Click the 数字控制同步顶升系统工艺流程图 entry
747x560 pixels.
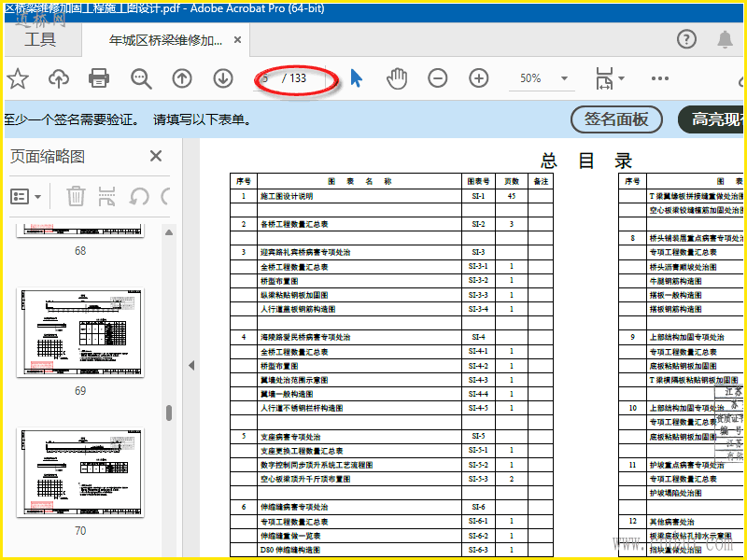pyautogui.click(x=317, y=465)
